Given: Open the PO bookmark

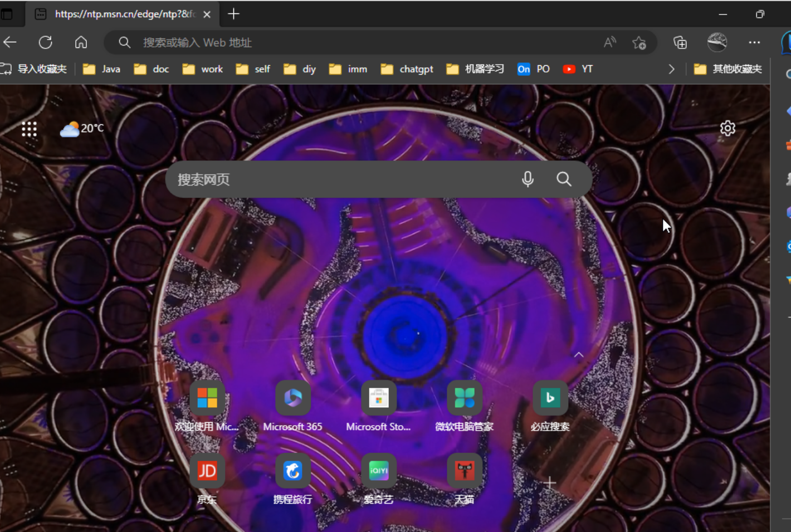Looking at the screenshot, I should point(533,69).
